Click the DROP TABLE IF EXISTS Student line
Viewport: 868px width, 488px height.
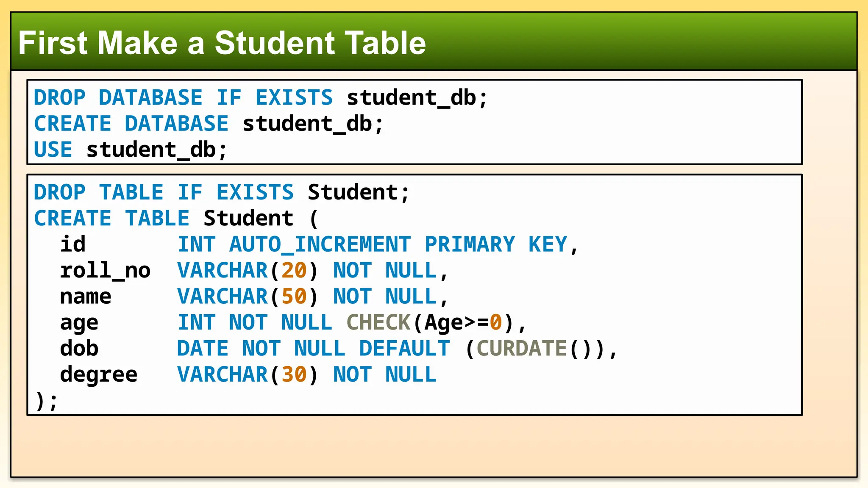[x=222, y=192]
